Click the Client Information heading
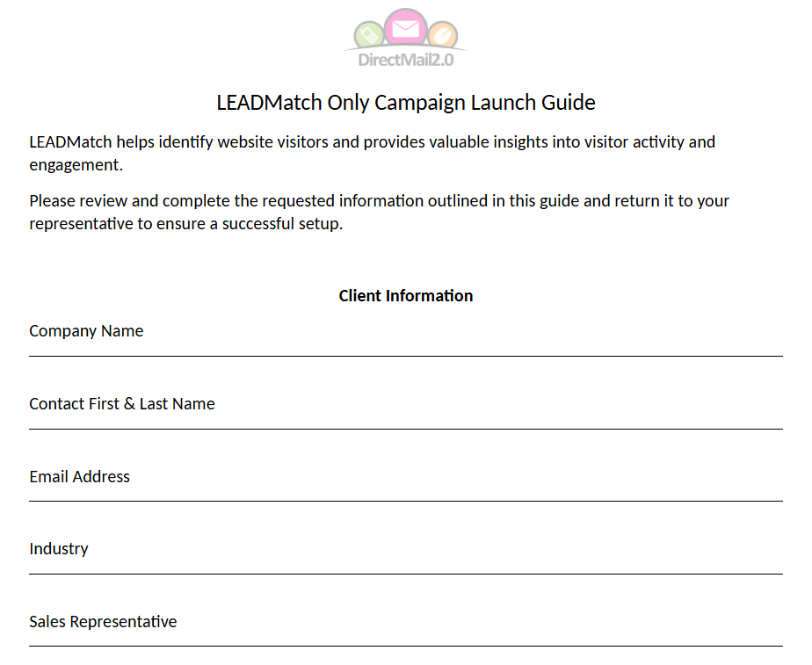 (406, 295)
